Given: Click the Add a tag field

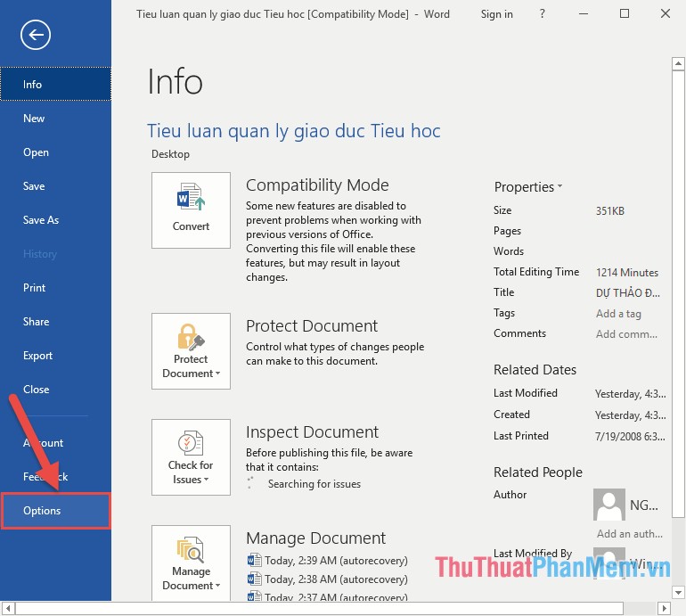Looking at the screenshot, I should 618,314.
